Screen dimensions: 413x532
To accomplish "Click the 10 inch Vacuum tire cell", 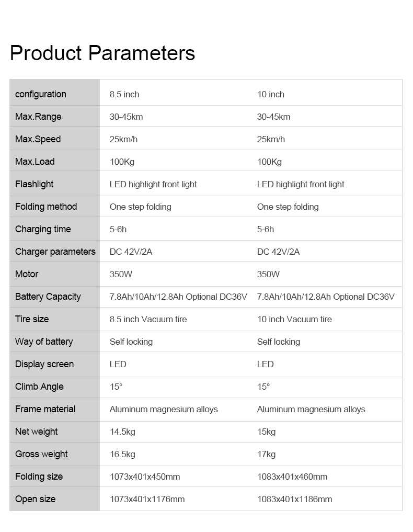I will click(294, 319).
